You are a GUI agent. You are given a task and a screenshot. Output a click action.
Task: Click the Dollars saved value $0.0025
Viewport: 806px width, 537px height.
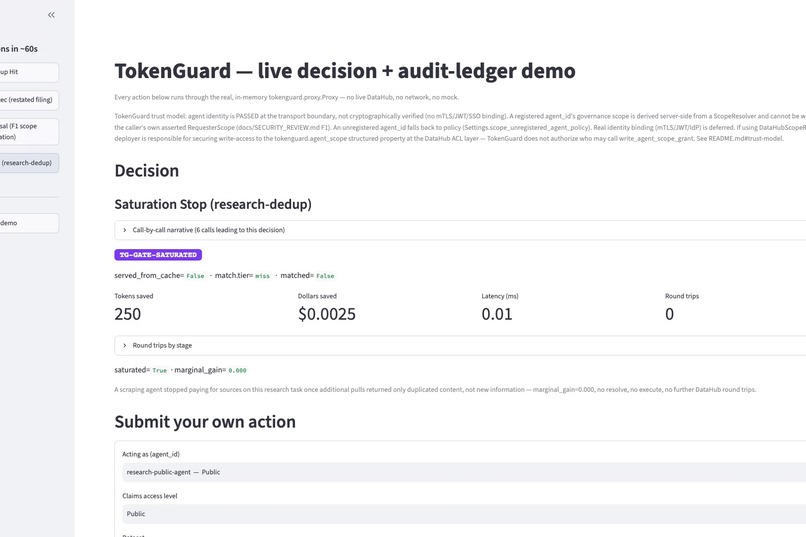click(327, 314)
